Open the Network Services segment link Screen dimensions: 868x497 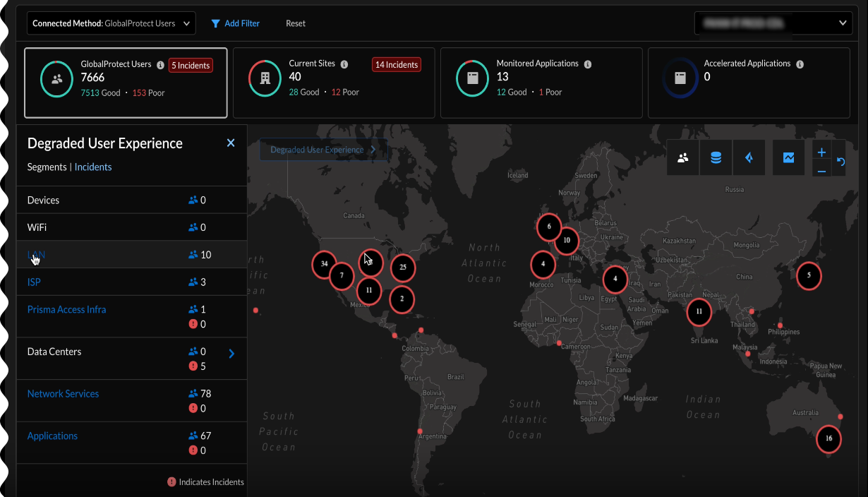(63, 394)
